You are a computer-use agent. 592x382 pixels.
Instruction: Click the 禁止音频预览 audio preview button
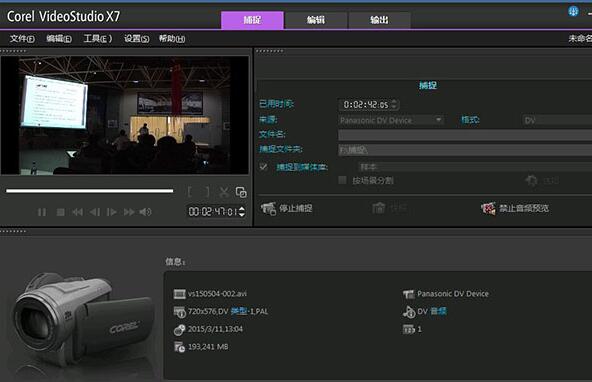515,208
